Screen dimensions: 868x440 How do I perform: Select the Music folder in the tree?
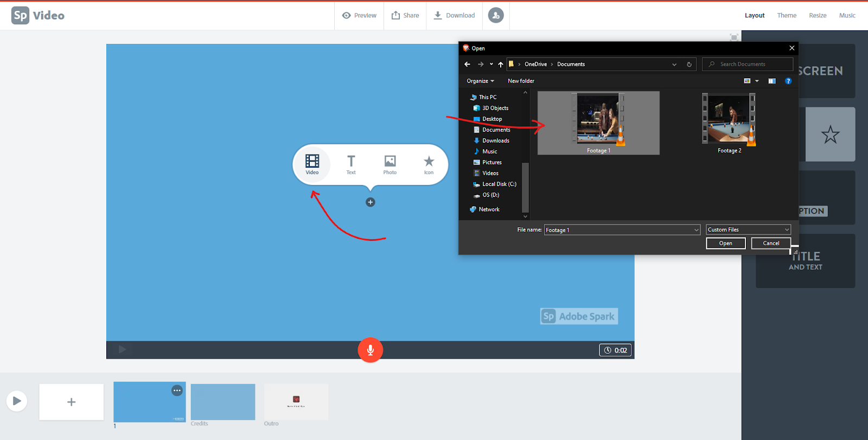click(486, 151)
